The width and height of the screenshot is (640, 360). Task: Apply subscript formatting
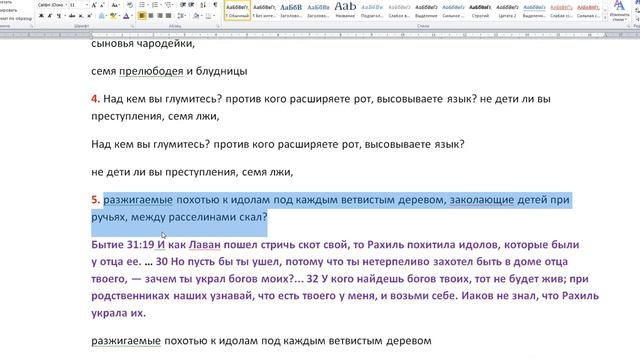pyautogui.click(x=81, y=16)
